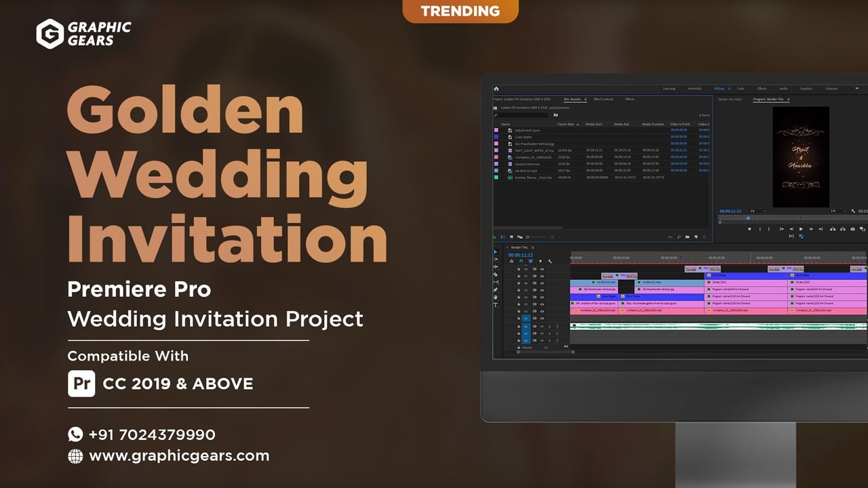Switch to the Graphics workspace
This screenshot has height=488, width=868.
pos(806,89)
